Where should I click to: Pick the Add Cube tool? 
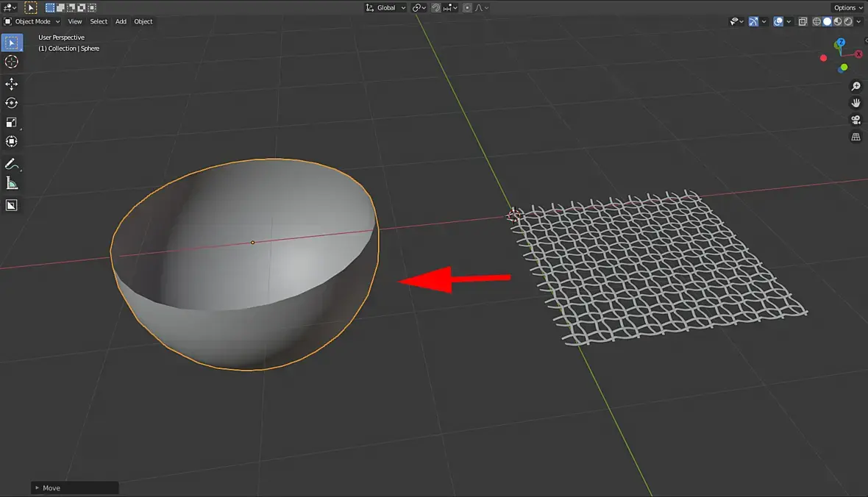(x=12, y=205)
